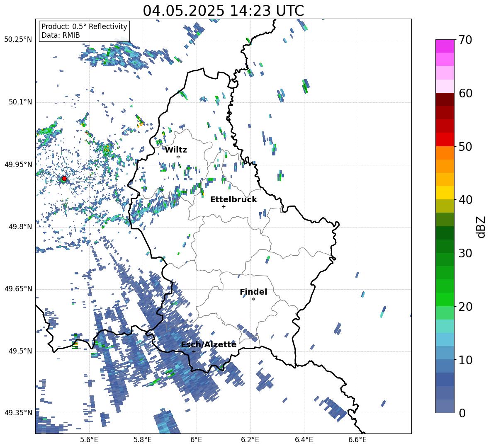The image size is (491, 448).
Task: Click the bright green colorbar swatch just above 20
Action: [x=445, y=299]
